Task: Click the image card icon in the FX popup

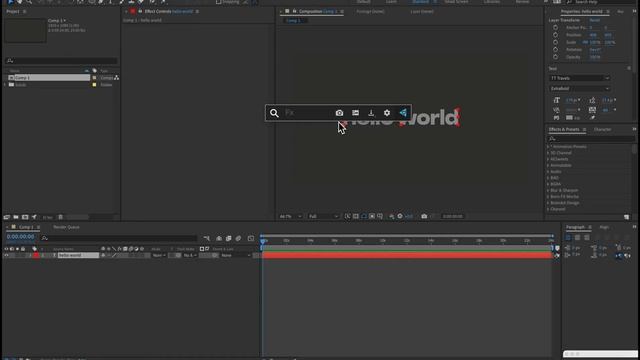Action: click(x=356, y=113)
